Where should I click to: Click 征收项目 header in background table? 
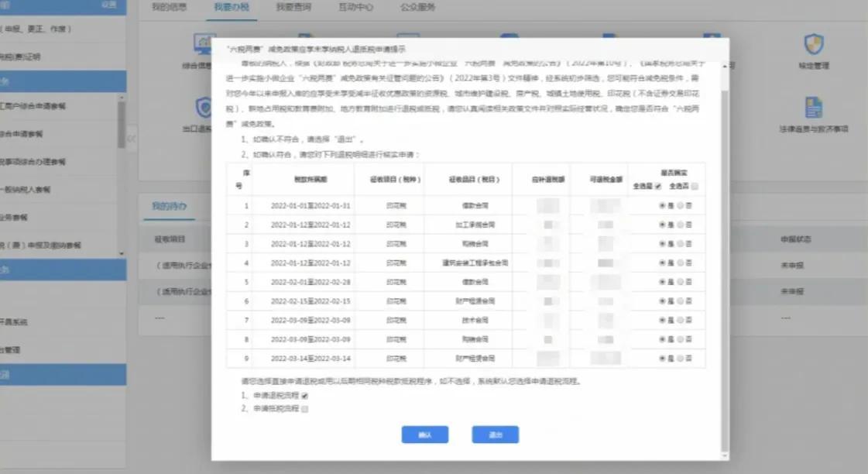point(170,239)
